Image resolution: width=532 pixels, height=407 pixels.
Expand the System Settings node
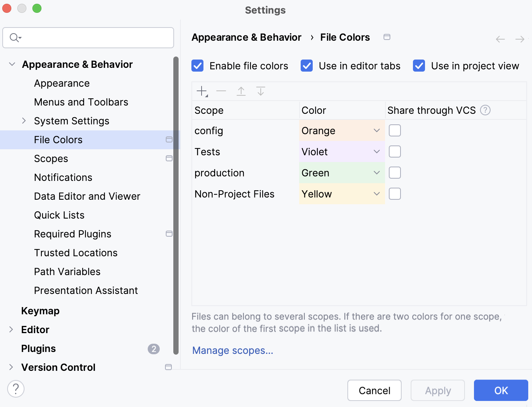tap(24, 121)
